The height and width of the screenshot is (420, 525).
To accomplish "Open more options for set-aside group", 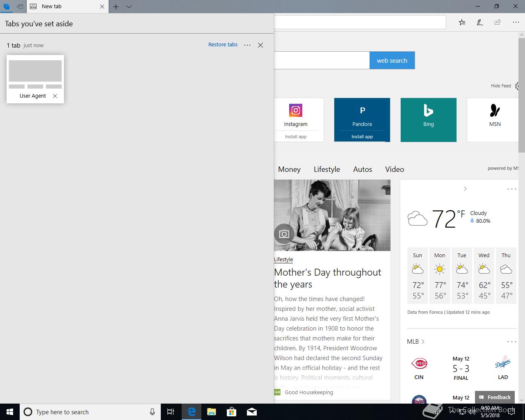I will tap(247, 45).
